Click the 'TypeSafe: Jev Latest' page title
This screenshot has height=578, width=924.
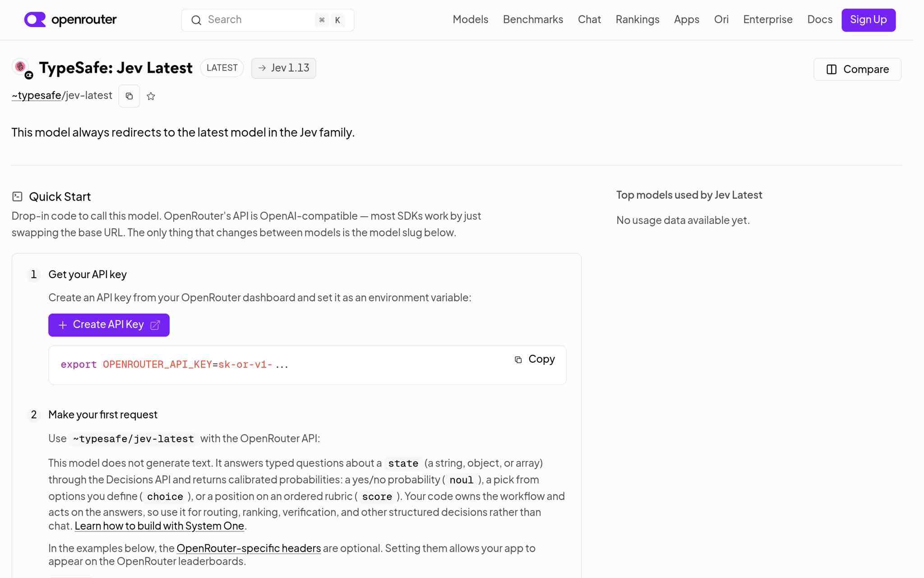pyautogui.click(x=115, y=68)
